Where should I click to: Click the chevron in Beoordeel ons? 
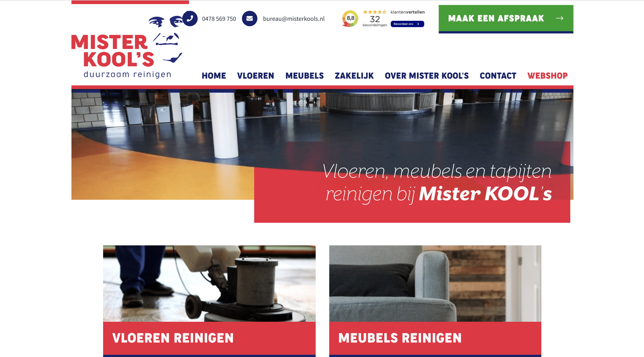(x=418, y=24)
